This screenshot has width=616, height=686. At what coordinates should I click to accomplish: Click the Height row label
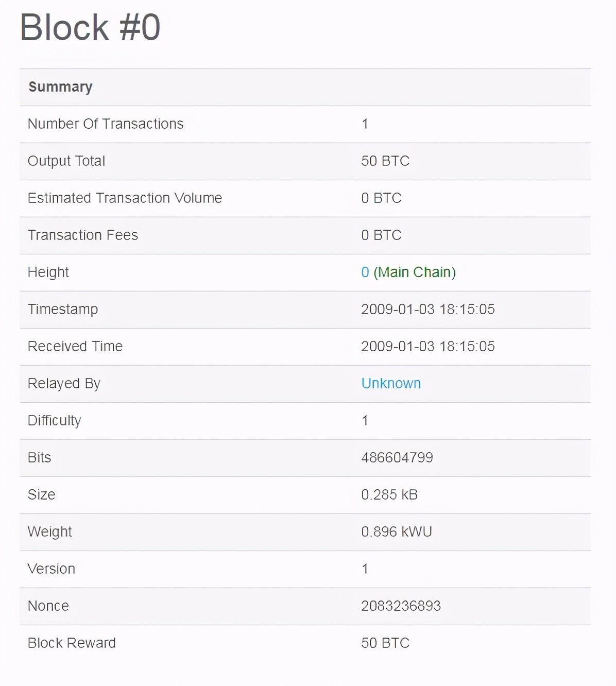point(48,272)
